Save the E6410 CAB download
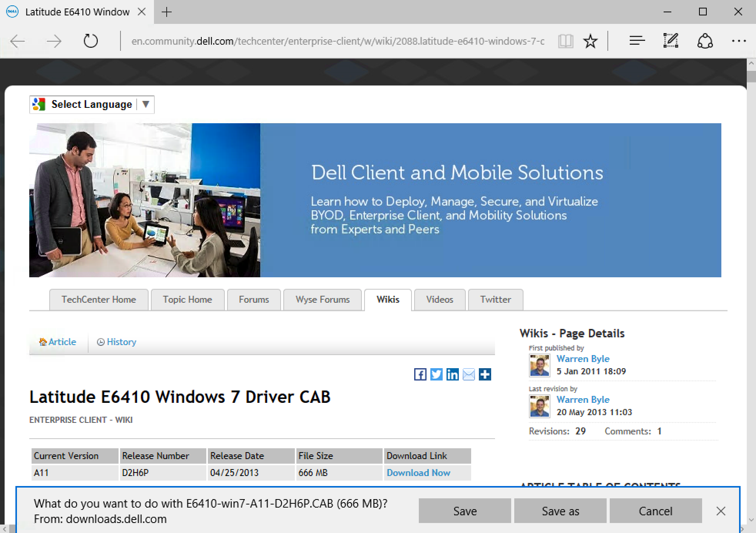Screen dimensions: 756x533 point(465,511)
